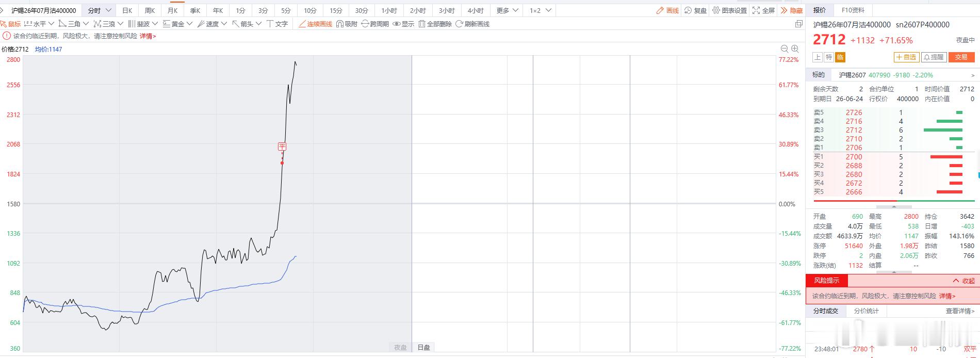Toggle 跨周期 cross-period drawing

[x=375, y=24]
